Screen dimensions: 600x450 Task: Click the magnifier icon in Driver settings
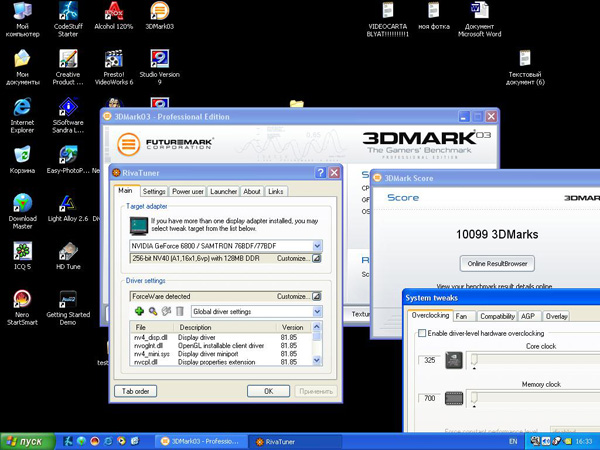(153, 312)
